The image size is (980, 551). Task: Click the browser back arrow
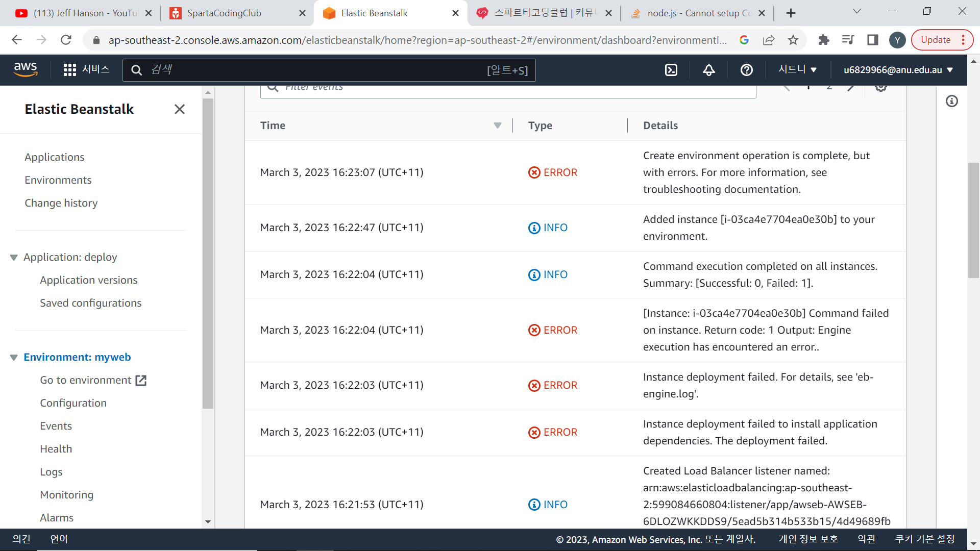17,40
